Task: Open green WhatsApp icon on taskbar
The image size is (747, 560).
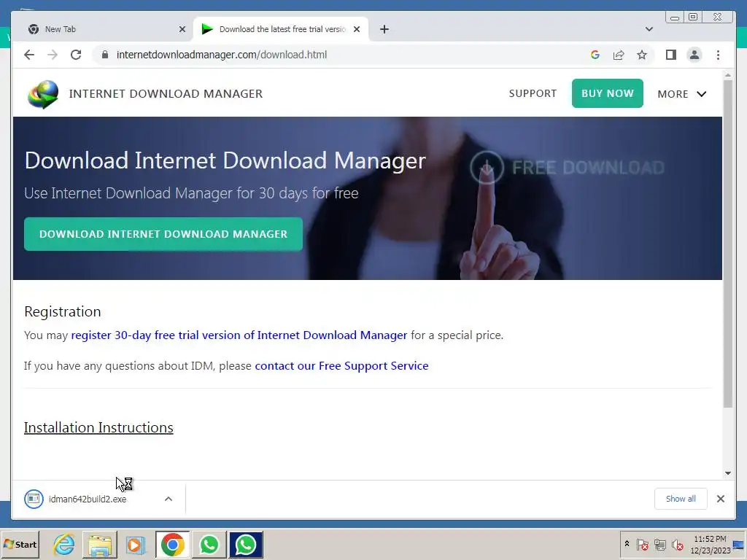Action: coord(209,544)
